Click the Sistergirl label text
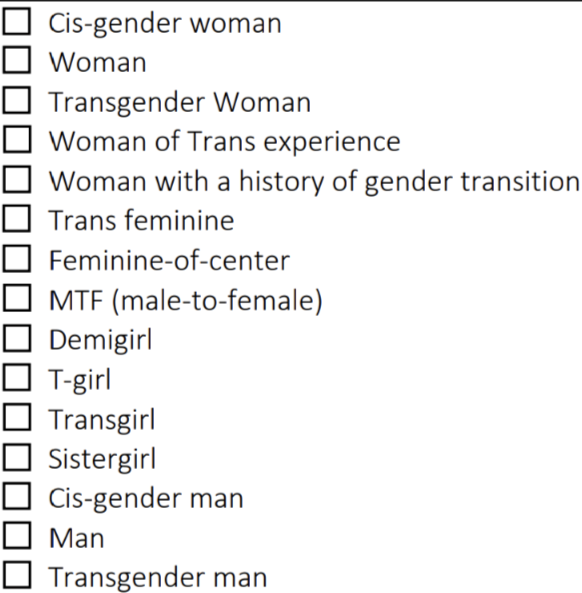Image resolution: width=582 pixels, height=593 pixels. pos(102,459)
